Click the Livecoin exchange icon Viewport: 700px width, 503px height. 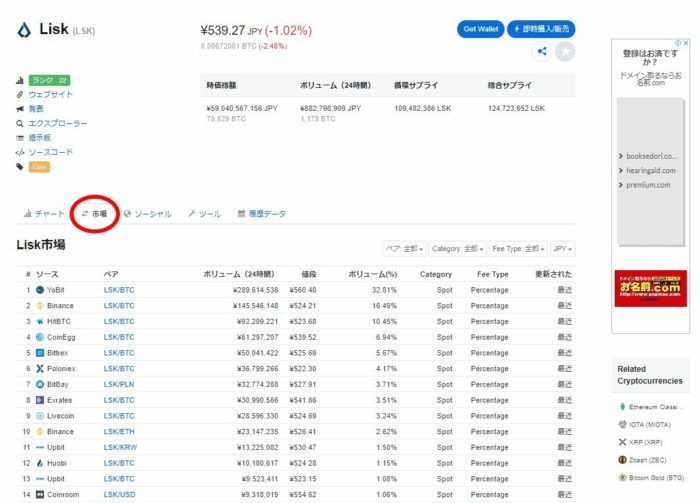point(40,416)
